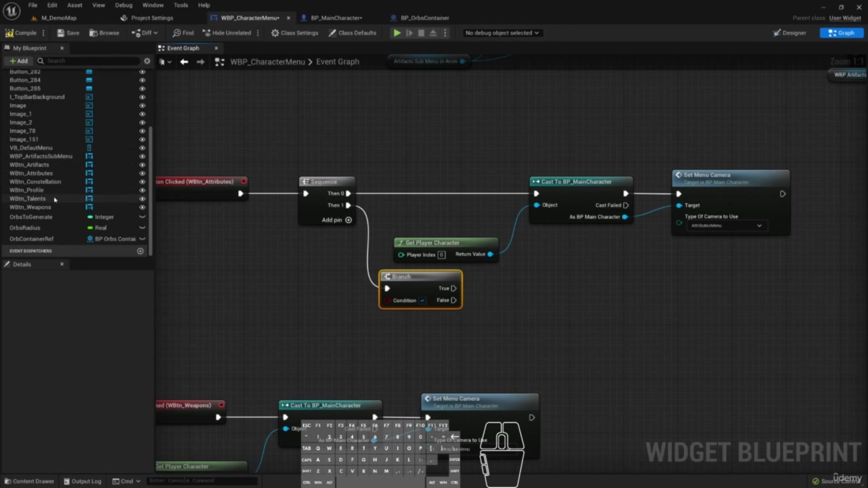Toggle visibility eye for Image_78
Screen dimensions: 868x488
[142, 131]
